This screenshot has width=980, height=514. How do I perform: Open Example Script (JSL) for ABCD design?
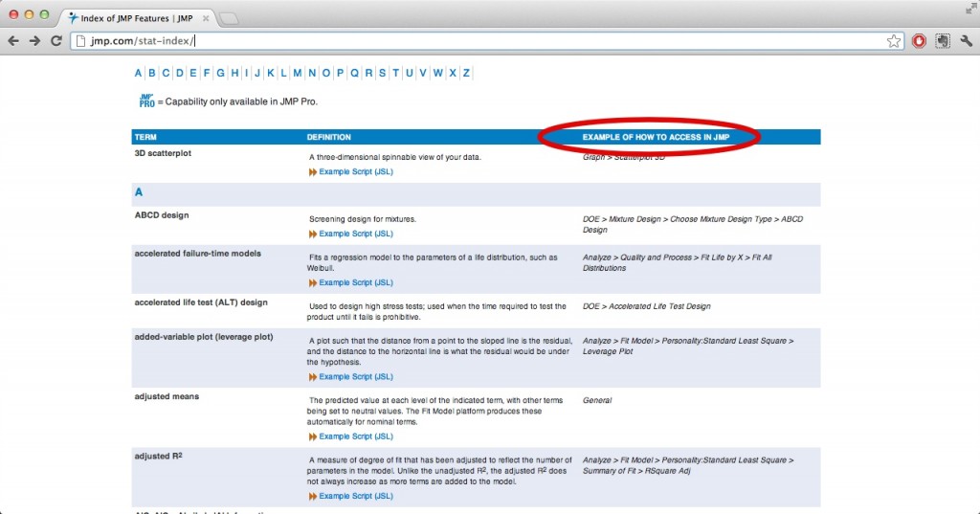click(x=356, y=234)
